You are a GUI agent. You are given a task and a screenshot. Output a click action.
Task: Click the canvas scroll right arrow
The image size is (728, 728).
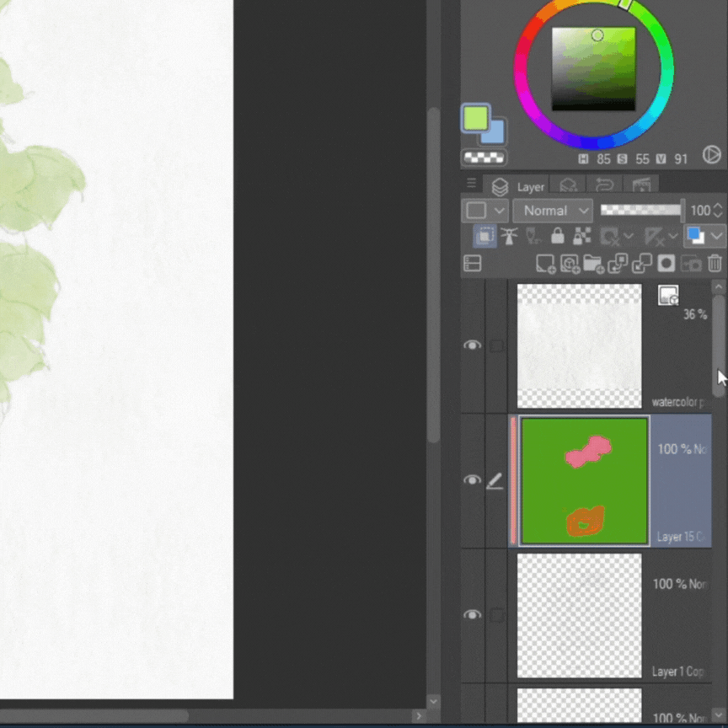[418, 715]
